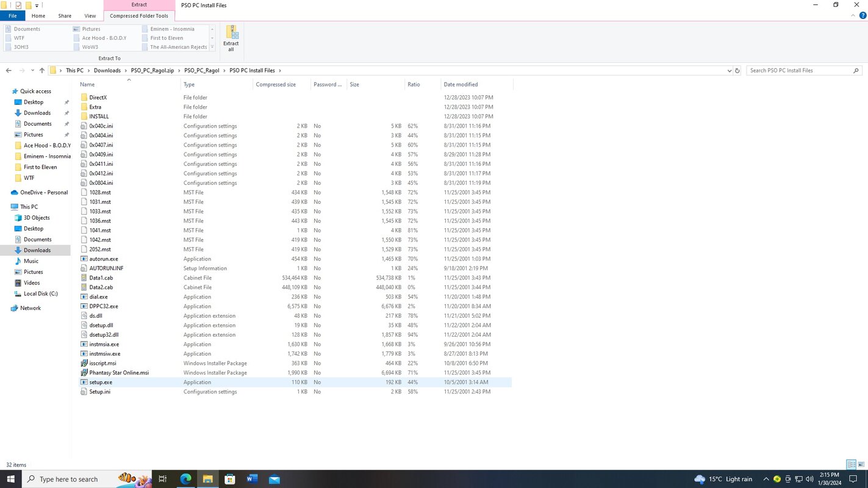The width and height of the screenshot is (868, 488).
Task: Click the Properties quick access toolbar icon
Action: pos(18,5)
